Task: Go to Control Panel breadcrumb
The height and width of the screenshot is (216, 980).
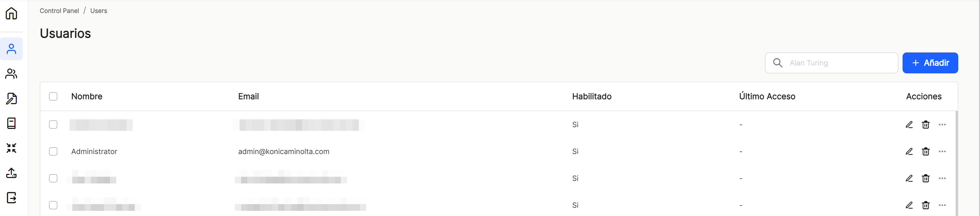Action: click(x=59, y=11)
